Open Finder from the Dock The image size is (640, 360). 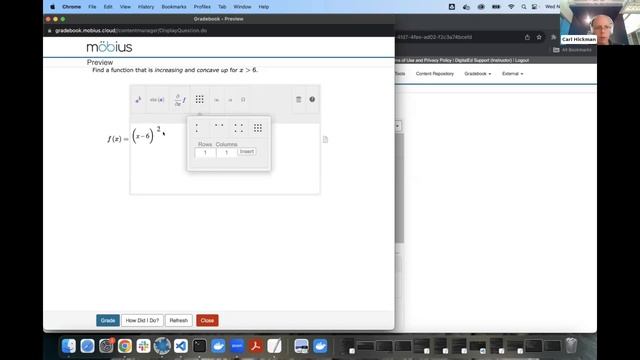(69, 346)
